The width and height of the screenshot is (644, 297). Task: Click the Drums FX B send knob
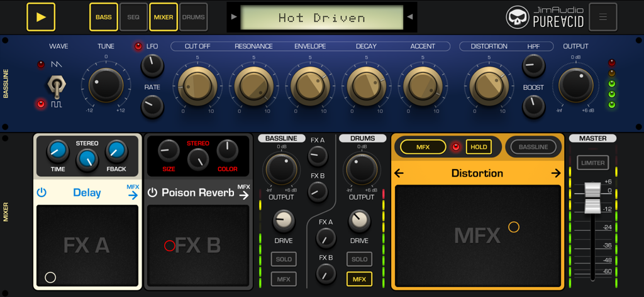(326, 273)
